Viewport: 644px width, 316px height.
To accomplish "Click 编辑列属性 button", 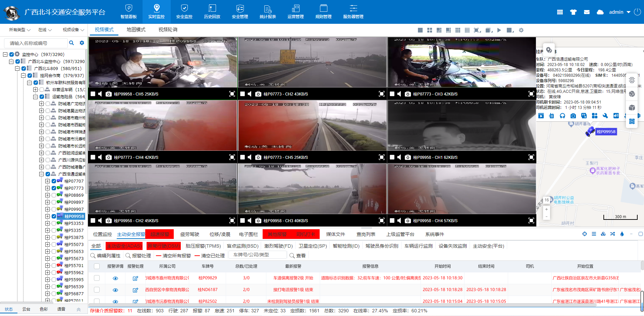I will click(105, 256).
